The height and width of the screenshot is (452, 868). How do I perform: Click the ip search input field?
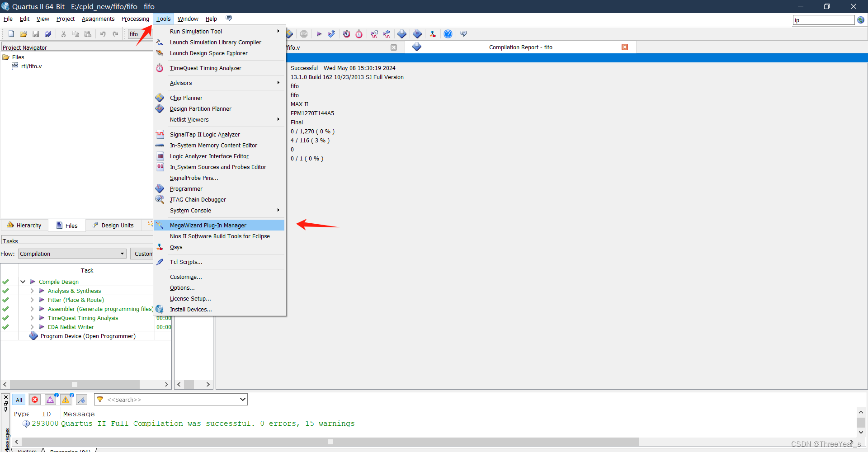click(823, 20)
